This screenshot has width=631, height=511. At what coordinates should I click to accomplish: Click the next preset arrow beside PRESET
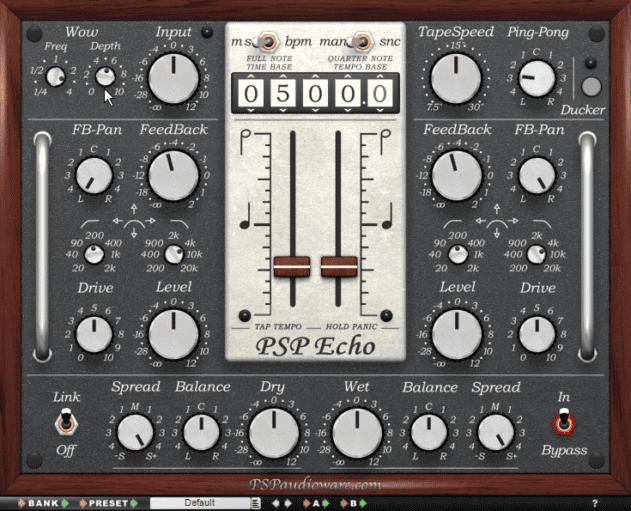(x=134, y=503)
